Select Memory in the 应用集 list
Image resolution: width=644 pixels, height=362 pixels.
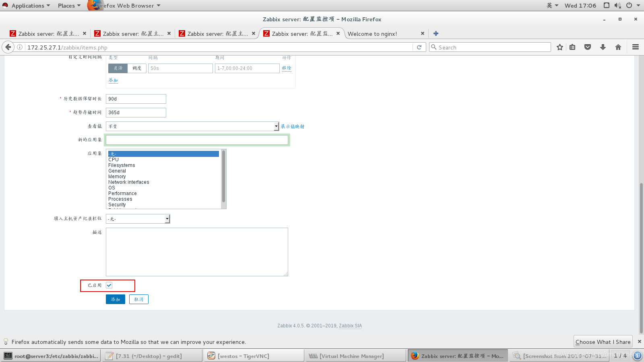pos(163,177)
